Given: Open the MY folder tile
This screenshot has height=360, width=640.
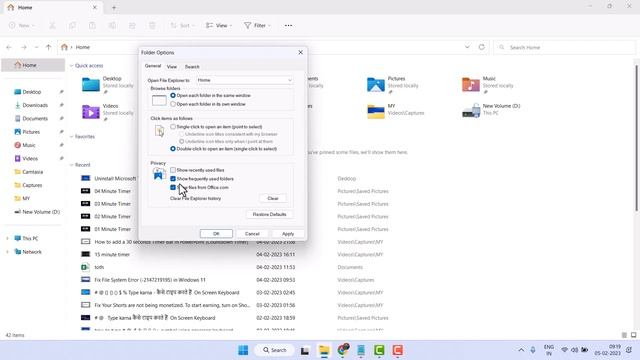Looking at the screenshot, I should pyautogui.click(x=395, y=110).
